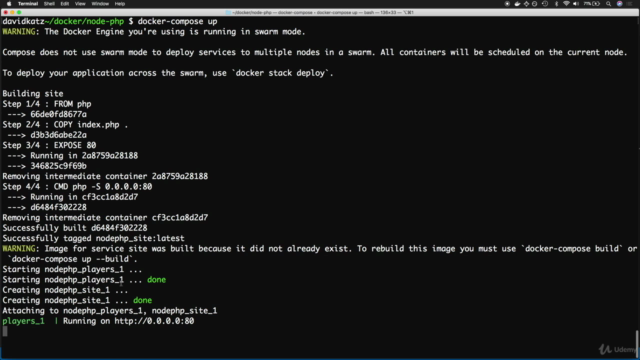Screen dimensions: 640x360
Task: Click 'Step 3/4 : EXPOSE 80' line
Action: 49,145
